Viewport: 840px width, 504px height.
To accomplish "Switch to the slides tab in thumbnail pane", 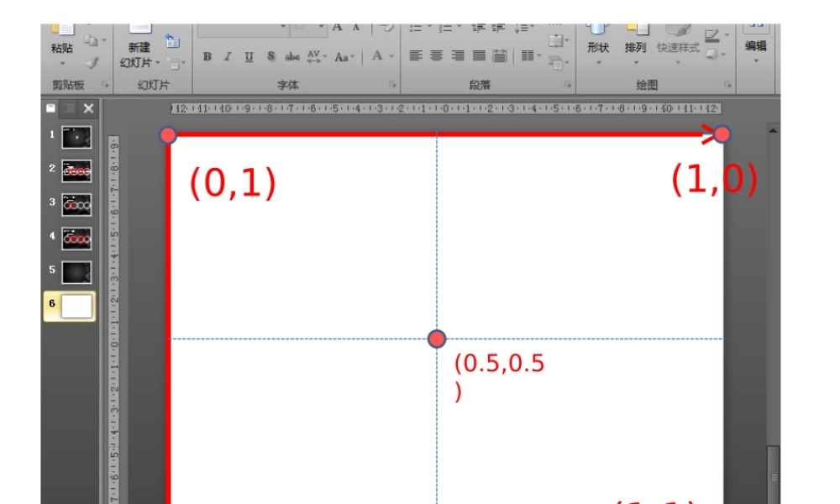I will [x=51, y=108].
